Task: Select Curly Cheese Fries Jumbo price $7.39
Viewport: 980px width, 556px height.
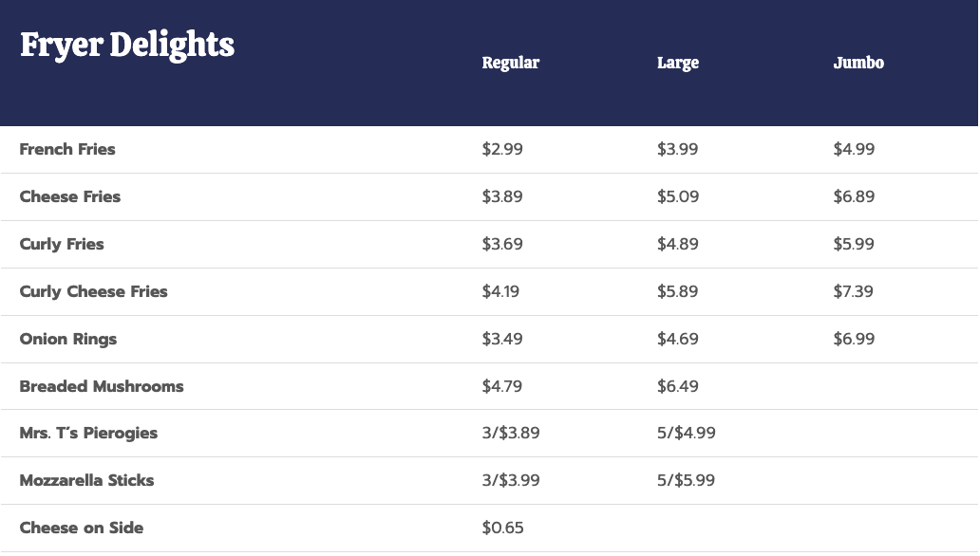Action: tap(853, 291)
